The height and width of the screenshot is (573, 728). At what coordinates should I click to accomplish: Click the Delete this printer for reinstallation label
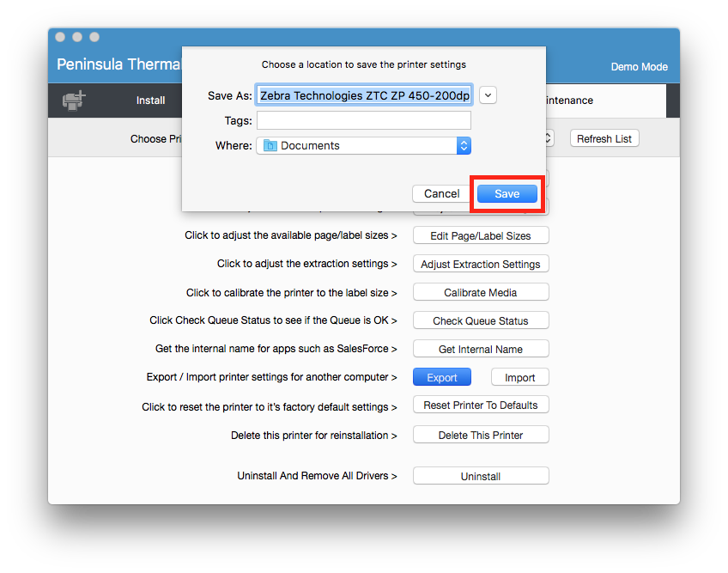314,436
